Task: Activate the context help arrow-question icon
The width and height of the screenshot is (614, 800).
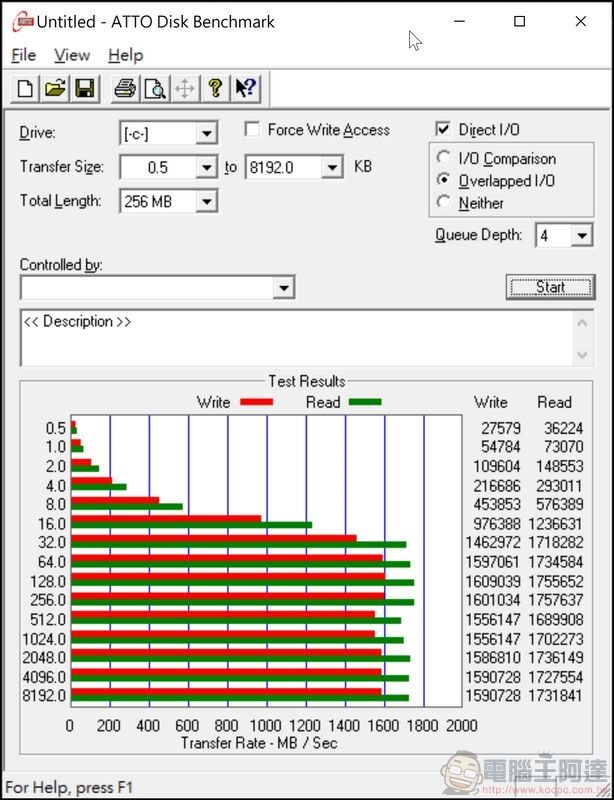Action: (245, 89)
